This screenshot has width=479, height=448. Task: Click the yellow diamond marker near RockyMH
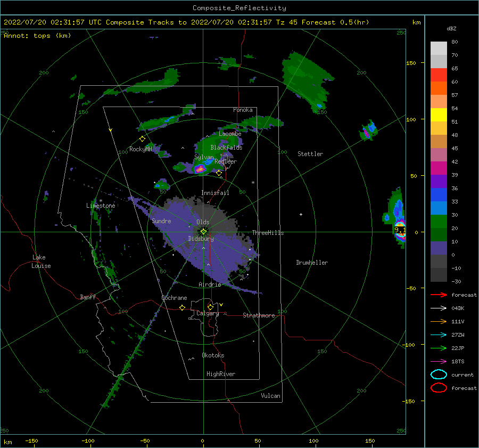[142, 139]
